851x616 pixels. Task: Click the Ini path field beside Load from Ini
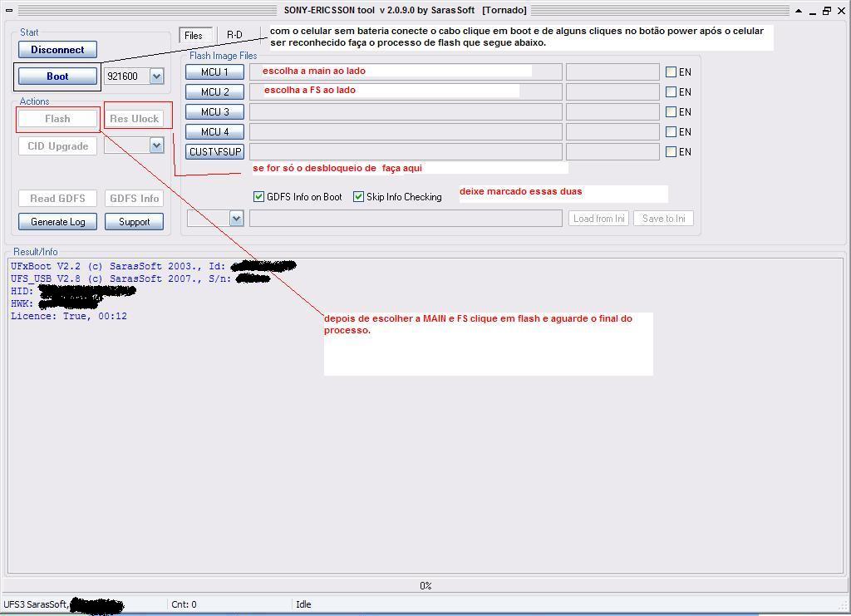[x=406, y=218]
